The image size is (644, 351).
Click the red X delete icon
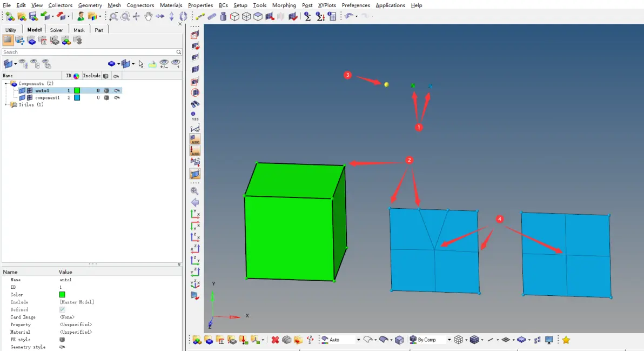tap(275, 340)
